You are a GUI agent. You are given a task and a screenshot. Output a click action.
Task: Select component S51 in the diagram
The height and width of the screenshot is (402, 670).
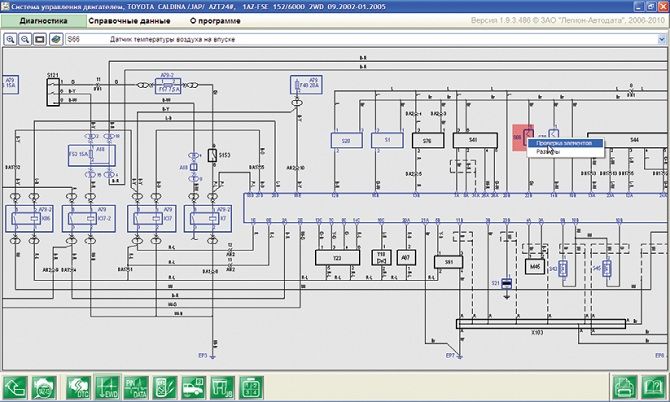pos(449,262)
